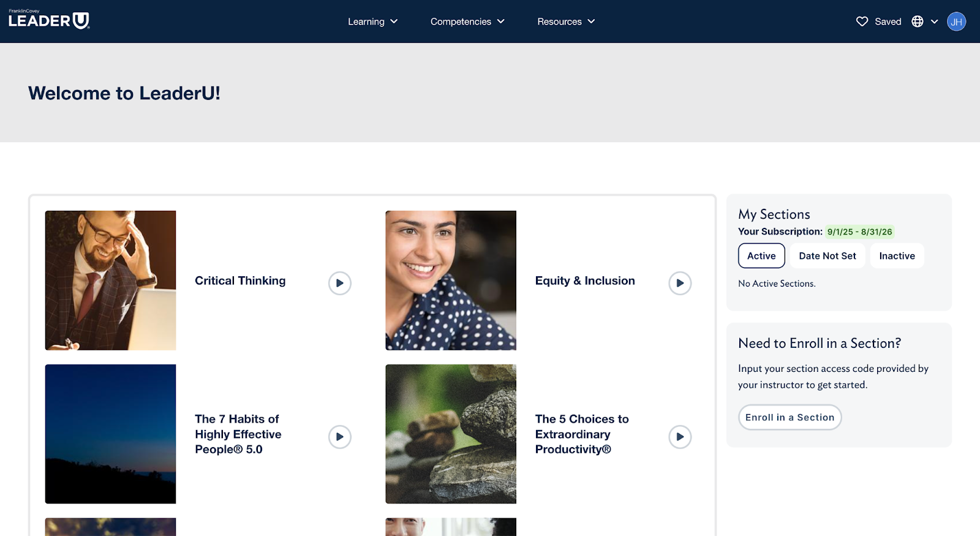This screenshot has width=980, height=536.
Task: Expand the Resources dropdown menu
Action: click(x=566, y=21)
